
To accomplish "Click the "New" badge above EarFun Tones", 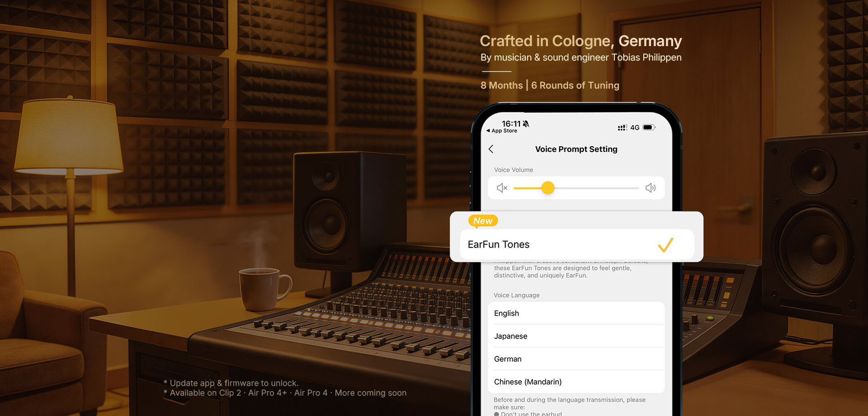I will tap(483, 221).
